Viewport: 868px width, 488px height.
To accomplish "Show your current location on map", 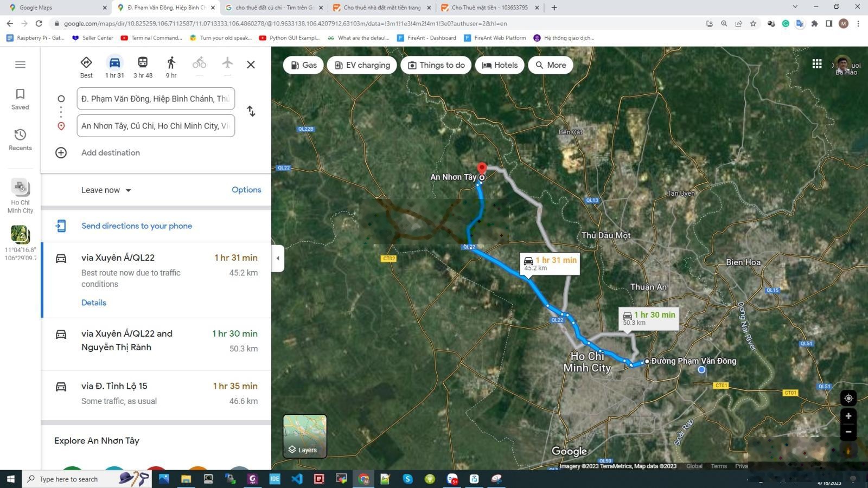I will [x=848, y=399].
